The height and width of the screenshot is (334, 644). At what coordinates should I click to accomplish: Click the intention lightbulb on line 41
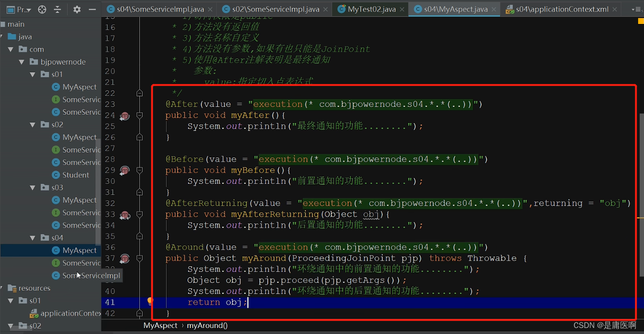point(150,301)
